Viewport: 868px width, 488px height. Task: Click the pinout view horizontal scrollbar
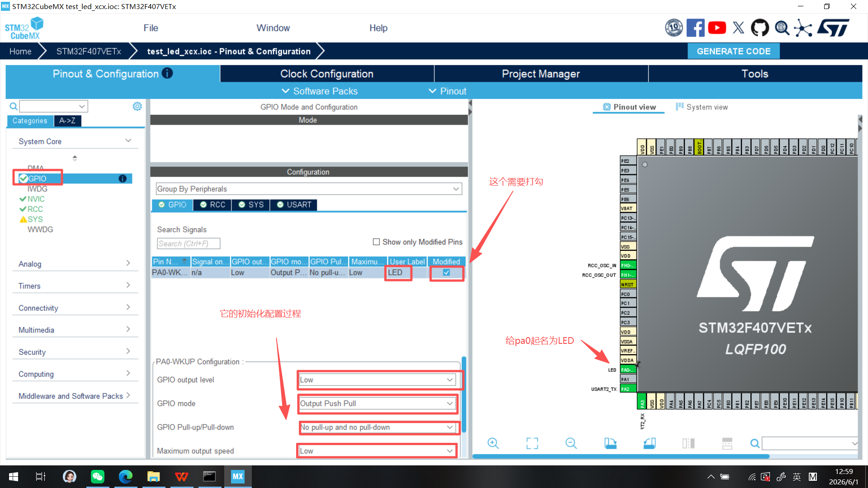621,456
